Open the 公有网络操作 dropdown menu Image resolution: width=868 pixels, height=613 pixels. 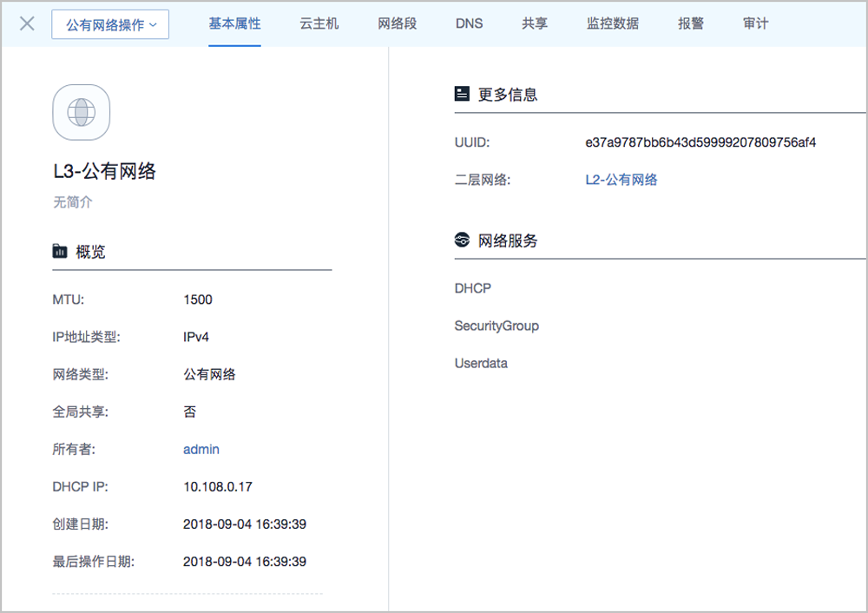point(110,24)
